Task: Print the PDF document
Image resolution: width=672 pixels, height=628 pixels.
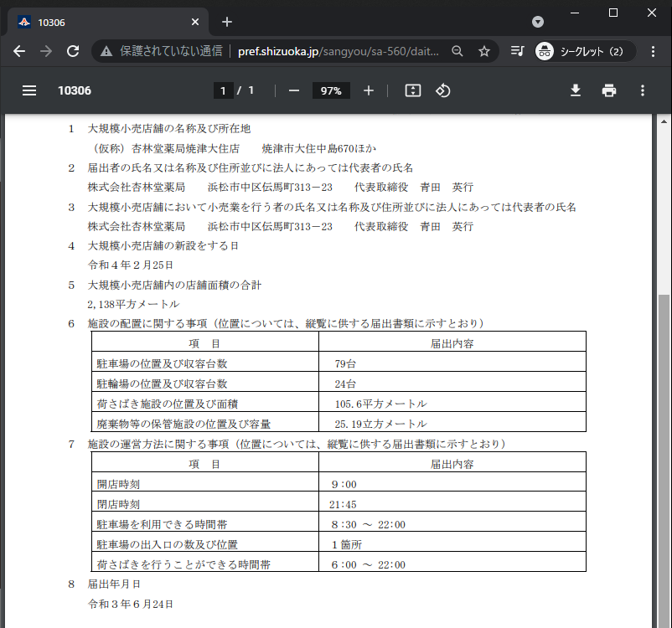Action: pyautogui.click(x=609, y=90)
